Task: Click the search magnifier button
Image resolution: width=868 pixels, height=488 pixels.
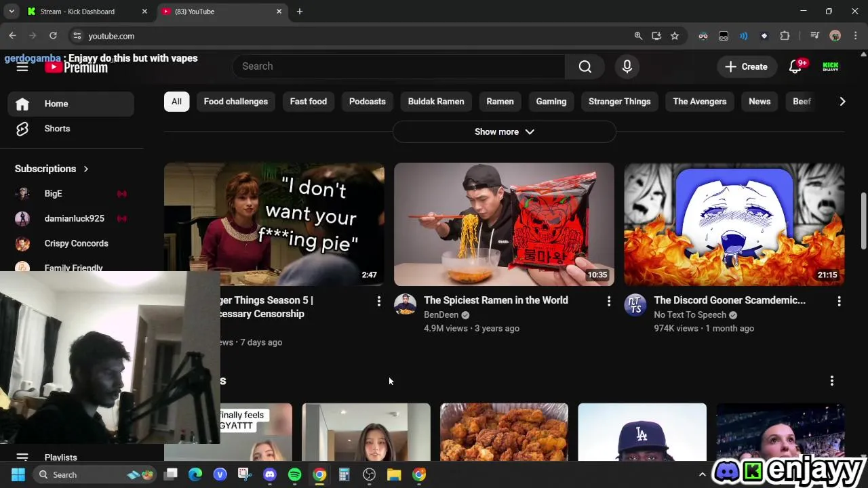Action: coord(585,66)
